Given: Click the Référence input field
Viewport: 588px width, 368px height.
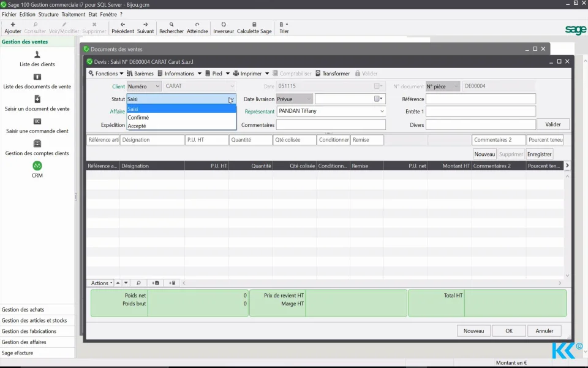Looking at the screenshot, I should [x=481, y=99].
